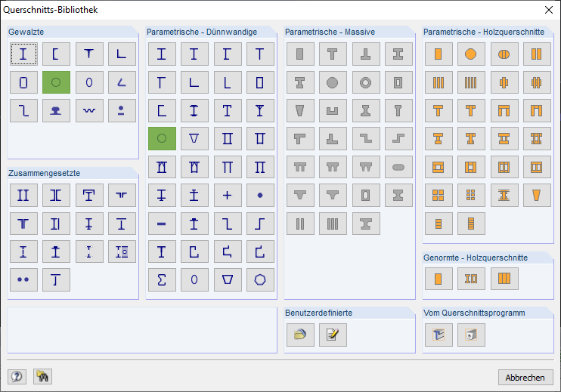Choose the hollow ring section in Massive
The width and height of the screenshot is (561, 392).
pyautogui.click(x=366, y=82)
